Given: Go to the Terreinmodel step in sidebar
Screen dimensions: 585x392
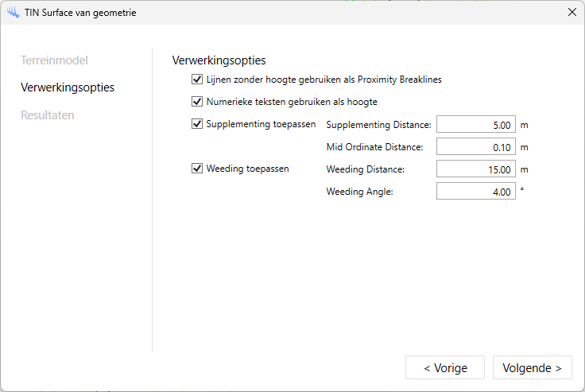Looking at the screenshot, I should tap(54, 60).
